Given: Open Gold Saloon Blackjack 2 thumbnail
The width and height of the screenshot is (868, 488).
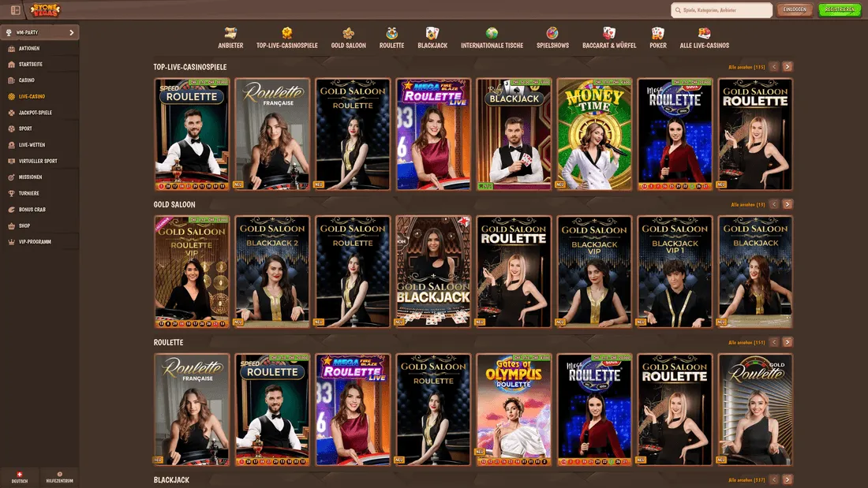Looking at the screenshot, I should tap(272, 272).
